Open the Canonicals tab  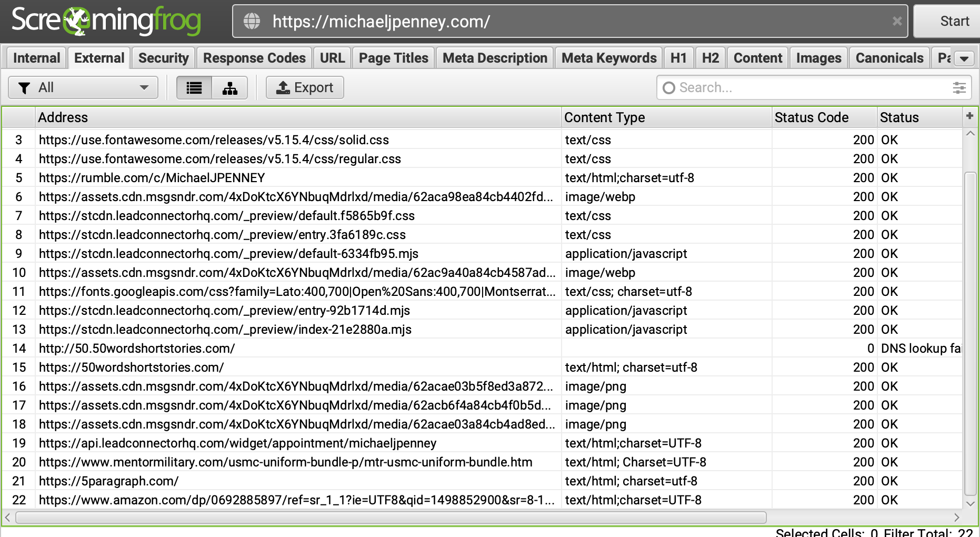click(889, 58)
